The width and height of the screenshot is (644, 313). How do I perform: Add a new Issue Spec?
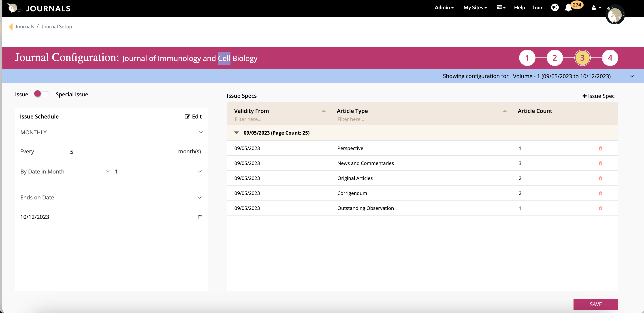(598, 96)
